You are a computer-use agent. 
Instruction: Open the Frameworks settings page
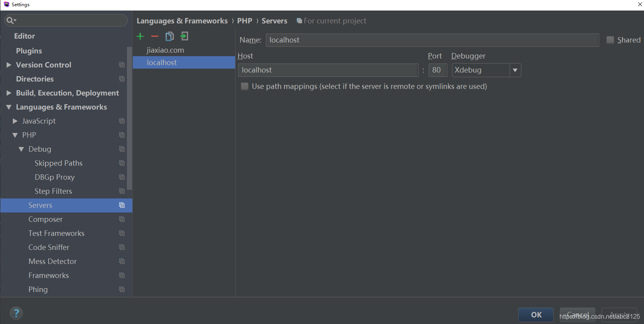click(49, 275)
